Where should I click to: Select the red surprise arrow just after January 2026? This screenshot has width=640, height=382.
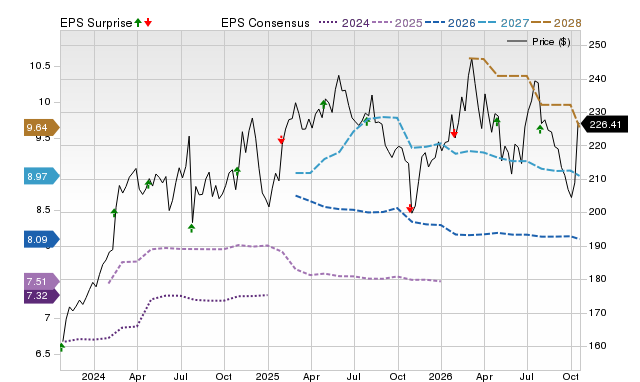coord(454,133)
